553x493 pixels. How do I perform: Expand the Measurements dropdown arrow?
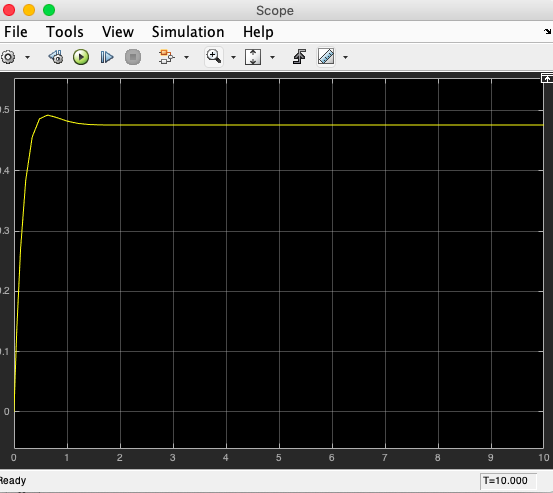point(345,57)
